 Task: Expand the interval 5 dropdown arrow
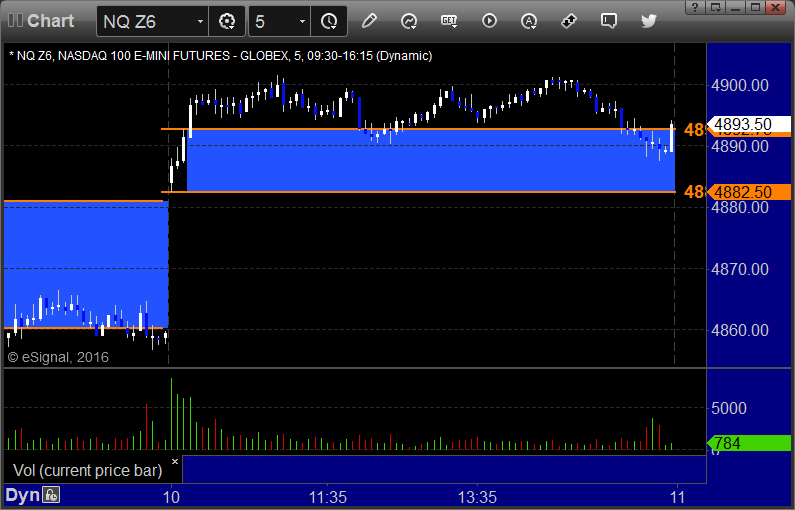(302, 21)
